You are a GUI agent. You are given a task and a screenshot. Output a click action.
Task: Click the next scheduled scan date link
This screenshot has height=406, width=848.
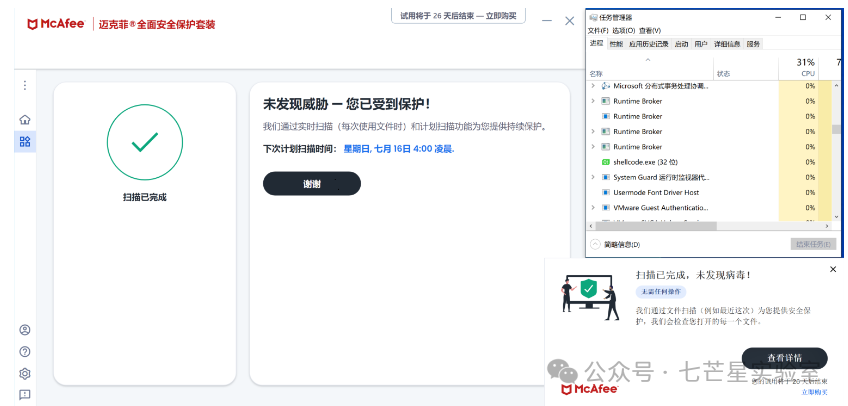(x=399, y=149)
